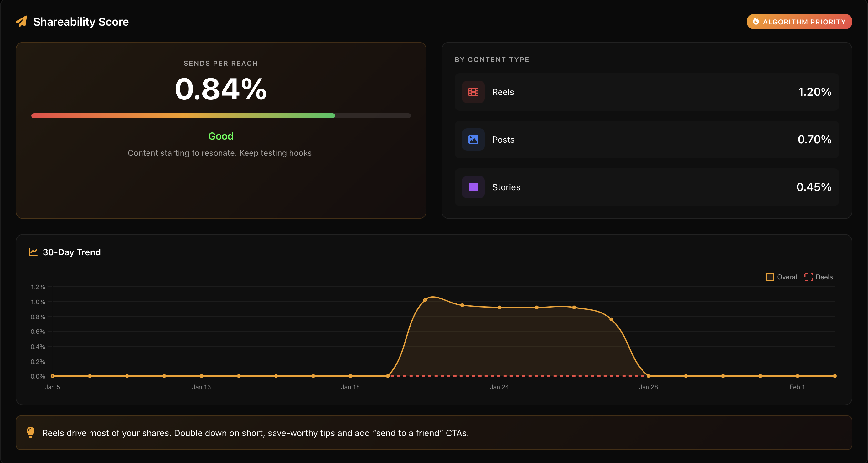This screenshot has height=463, width=868.
Task: Click the 30-Day Trend chart icon
Action: click(33, 252)
